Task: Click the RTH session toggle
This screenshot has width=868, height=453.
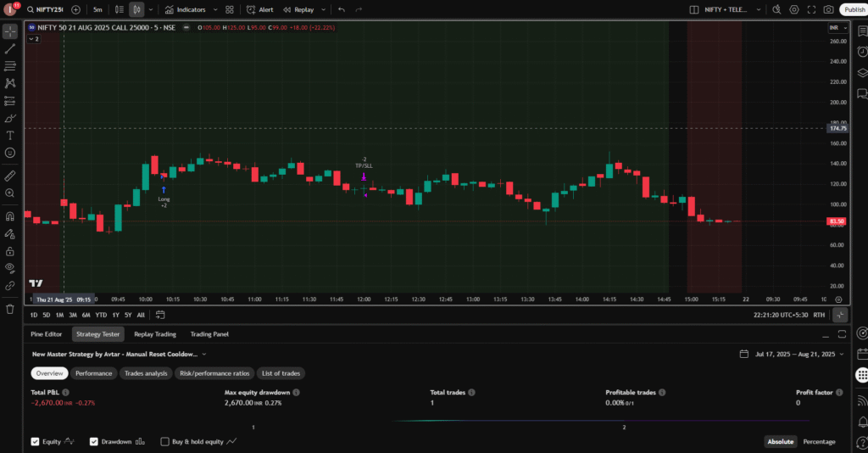Action: 819,315
